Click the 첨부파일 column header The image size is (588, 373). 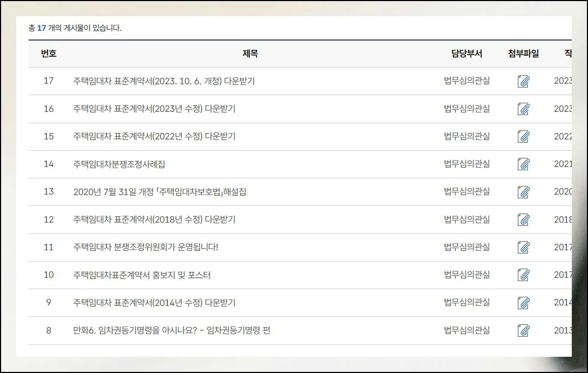click(523, 54)
